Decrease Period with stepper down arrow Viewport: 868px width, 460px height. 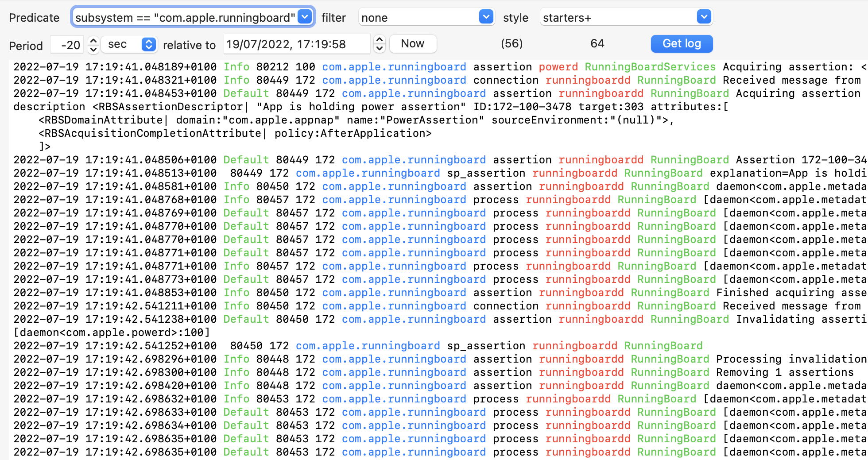(x=93, y=49)
